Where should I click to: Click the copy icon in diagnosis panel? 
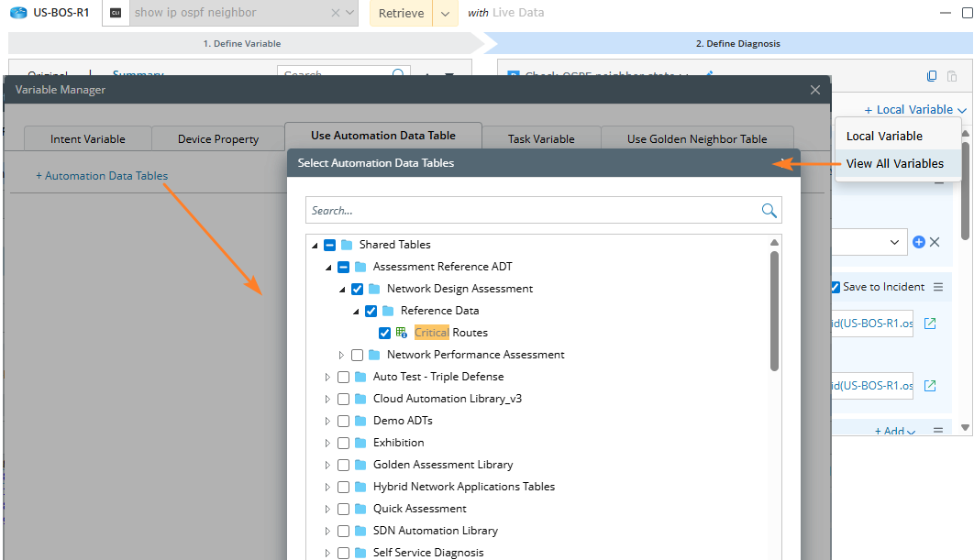[932, 76]
